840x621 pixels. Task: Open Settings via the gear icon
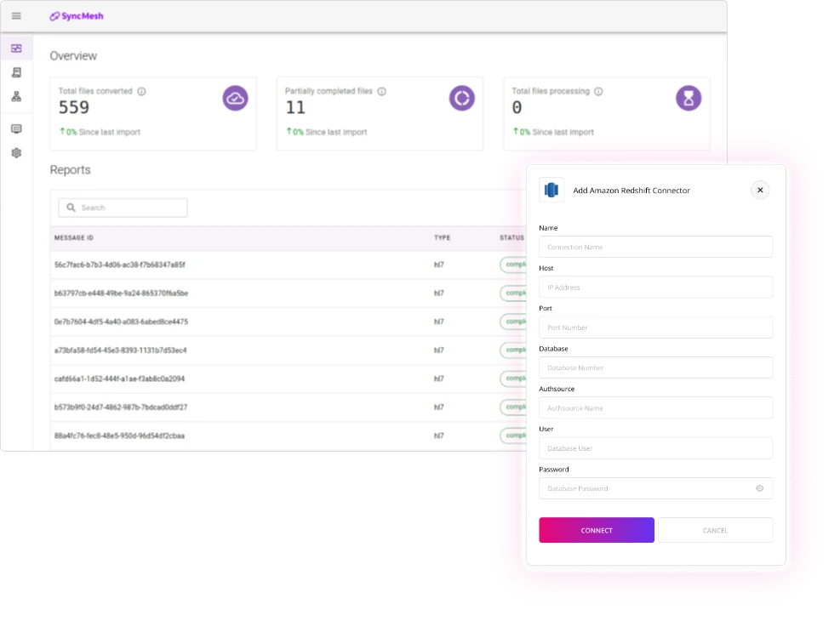[x=16, y=152]
